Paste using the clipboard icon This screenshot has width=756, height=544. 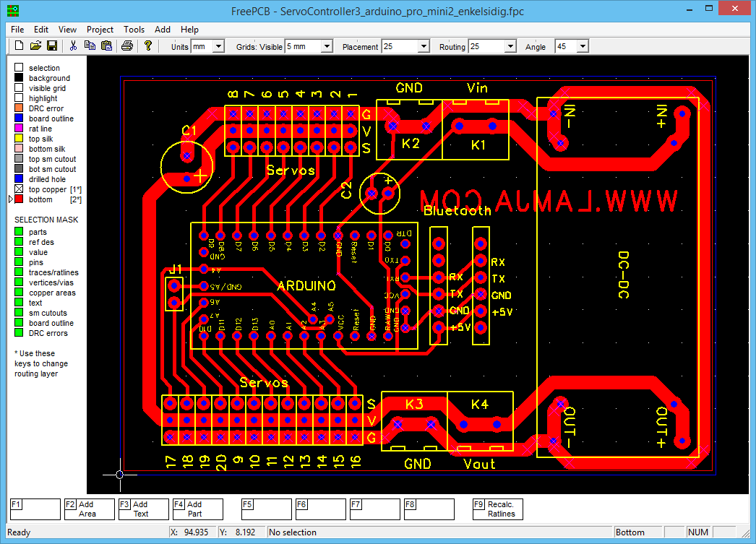coord(106,46)
